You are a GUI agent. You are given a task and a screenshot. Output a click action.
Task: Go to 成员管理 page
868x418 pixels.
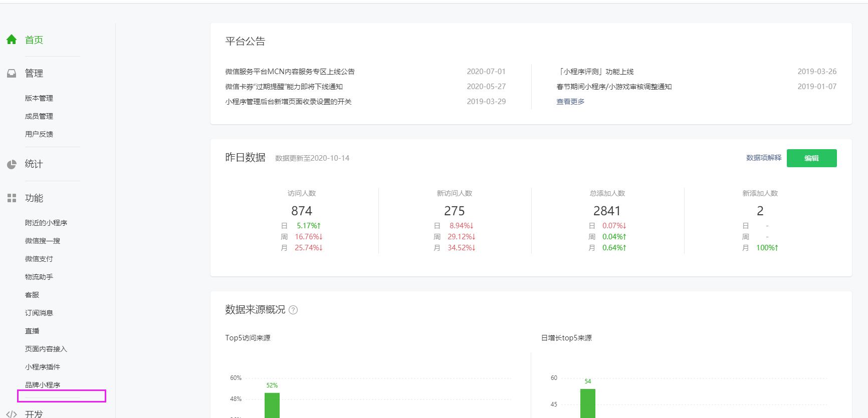point(39,116)
